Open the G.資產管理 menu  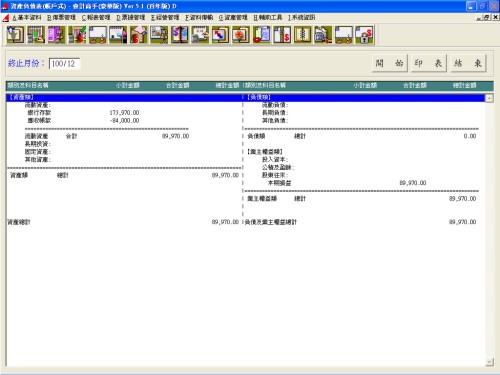tap(233, 17)
